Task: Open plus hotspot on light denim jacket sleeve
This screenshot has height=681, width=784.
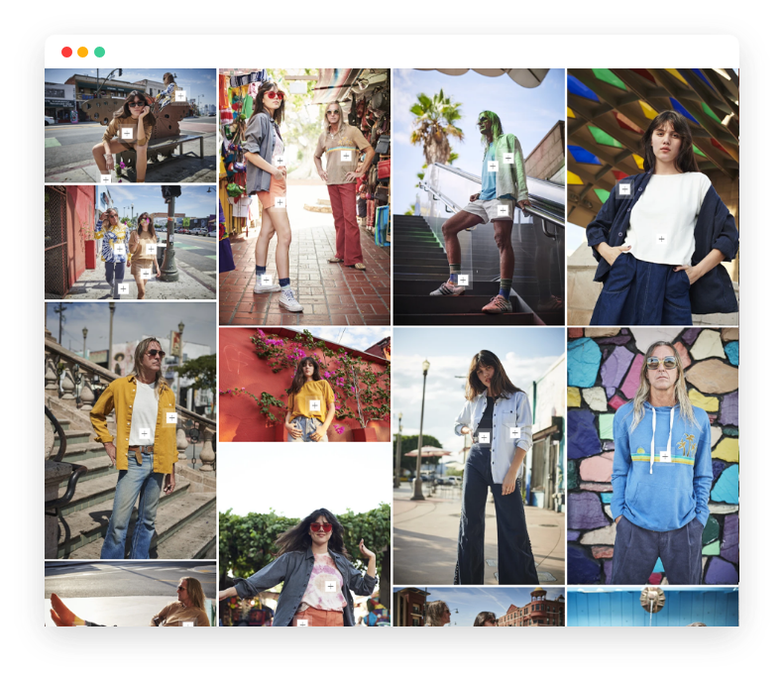Action: coord(515,432)
